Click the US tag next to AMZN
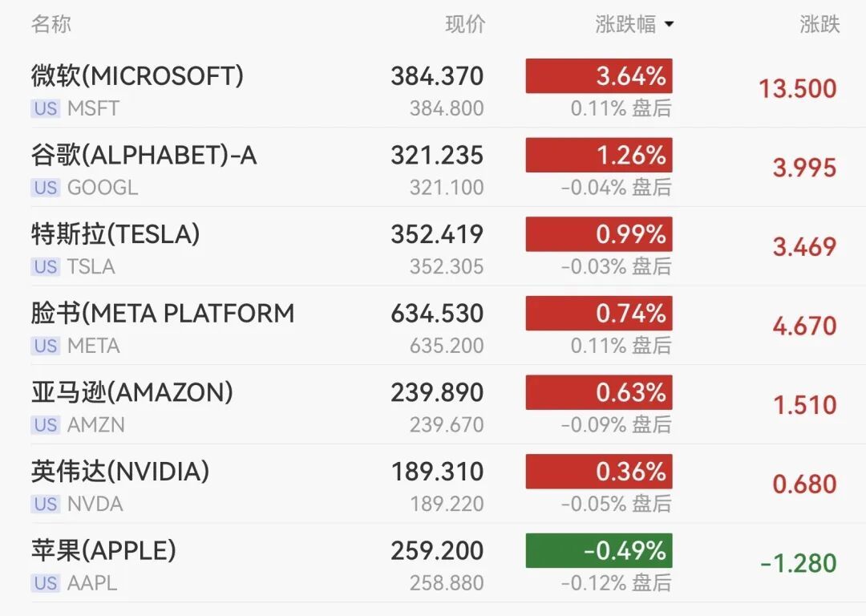Image resolution: width=866 pixels, height=616 pixels. click(46, 425)
